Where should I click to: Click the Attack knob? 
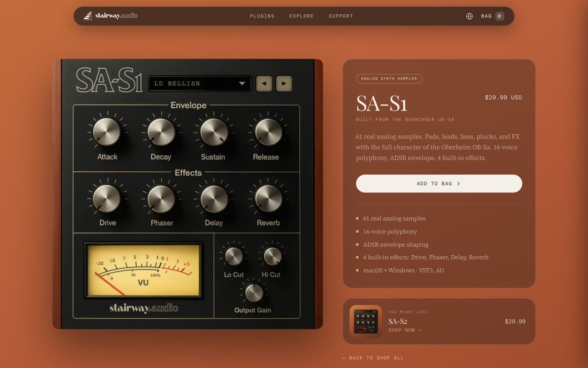pos(107,132)
